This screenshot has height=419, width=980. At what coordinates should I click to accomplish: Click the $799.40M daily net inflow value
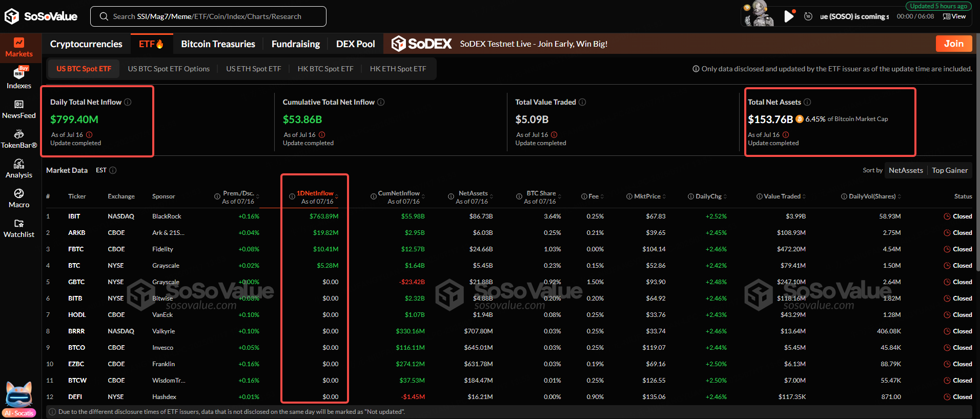(x=74, y=119)
